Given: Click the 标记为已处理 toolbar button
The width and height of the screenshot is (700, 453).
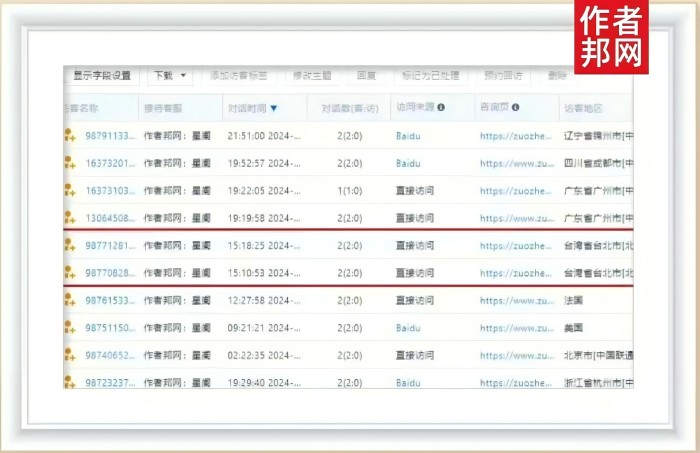Looking at the screenshot, I should coord(430,76).
